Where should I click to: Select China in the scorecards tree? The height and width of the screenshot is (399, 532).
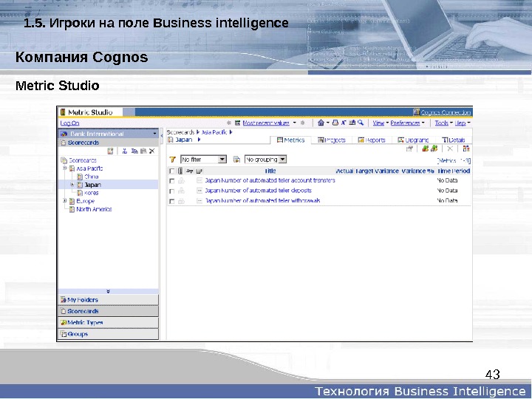92,177
